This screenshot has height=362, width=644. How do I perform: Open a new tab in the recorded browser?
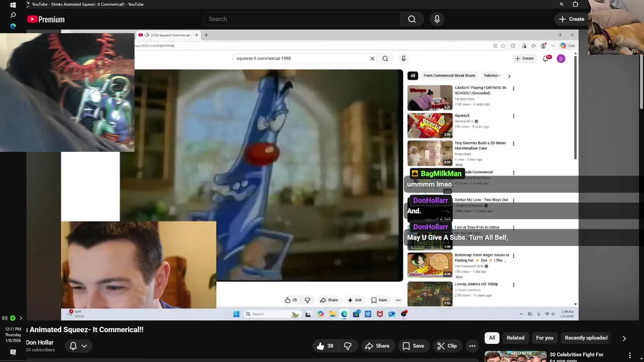(x=206, y=35)
